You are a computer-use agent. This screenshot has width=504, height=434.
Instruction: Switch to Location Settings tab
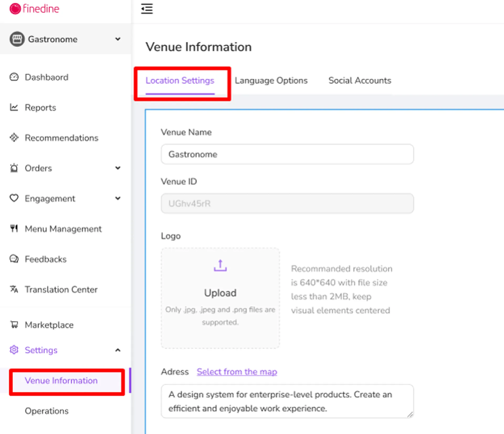180,81
